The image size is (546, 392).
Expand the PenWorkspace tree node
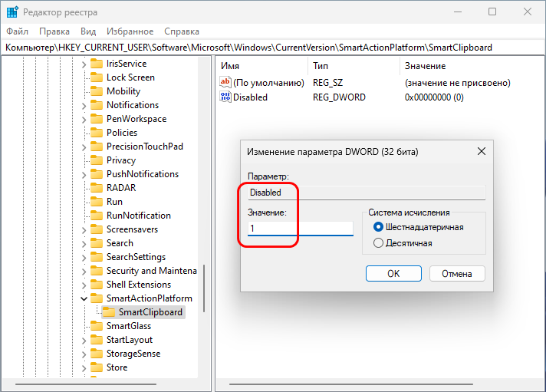(84, 120)
